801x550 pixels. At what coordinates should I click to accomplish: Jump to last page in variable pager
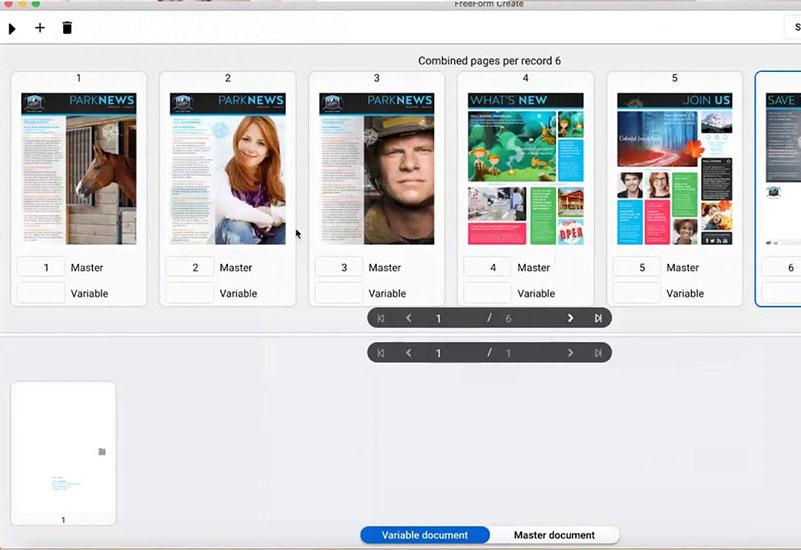tap(598, 353)
